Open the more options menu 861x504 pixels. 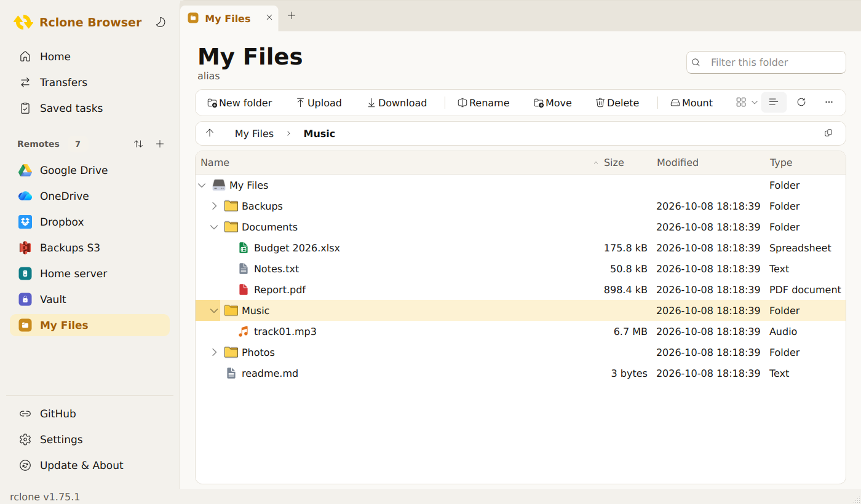click(829, 103)
